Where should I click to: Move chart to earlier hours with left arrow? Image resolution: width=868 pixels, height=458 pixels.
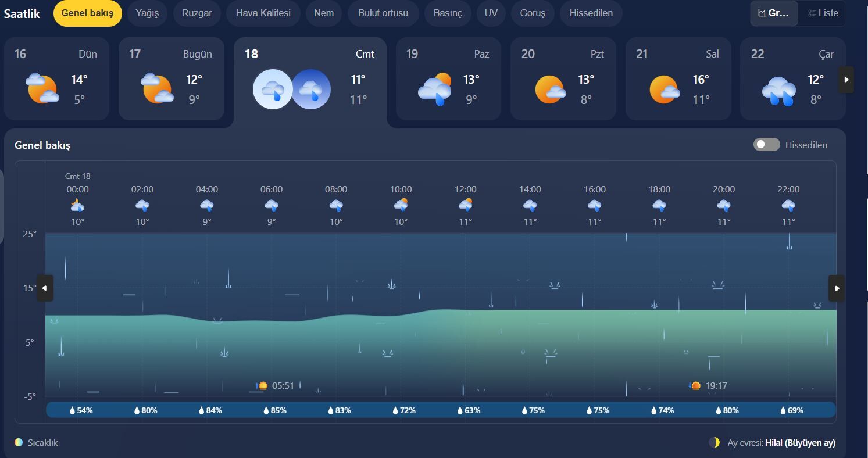[x=45, y=288]
